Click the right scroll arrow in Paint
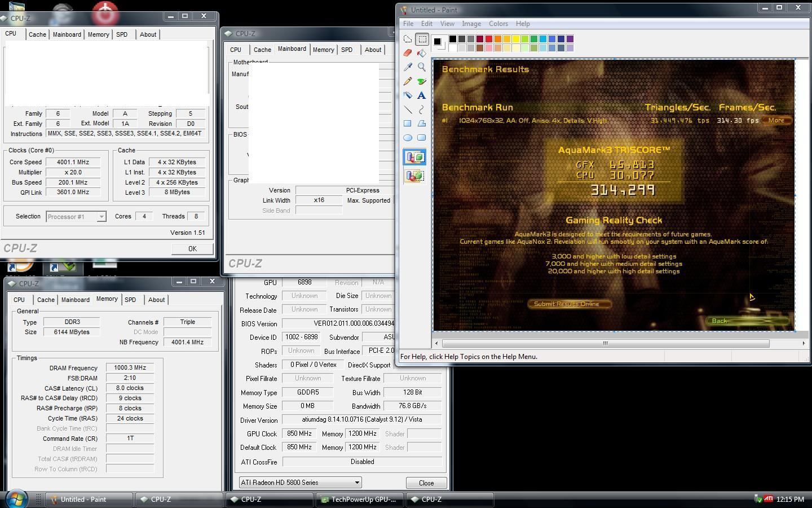This screenshot has width=812, height=508. [804, 343]
